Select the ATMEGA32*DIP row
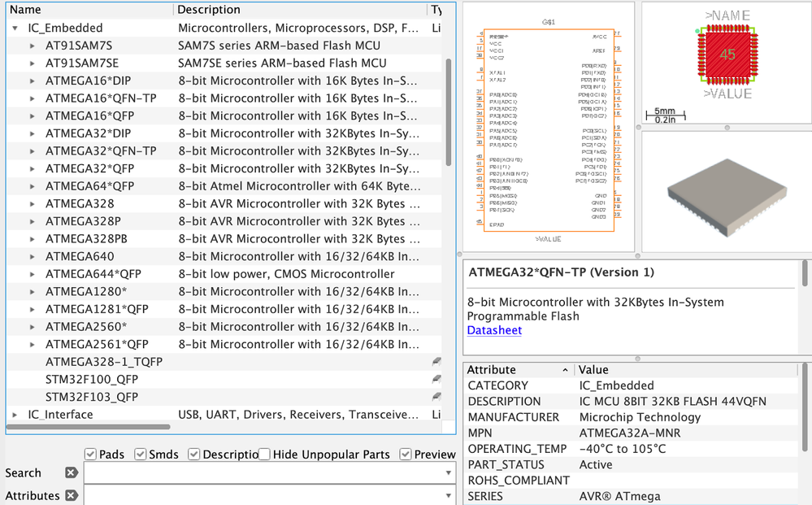This screenshot has height=505, width=812. coord(224,133)
